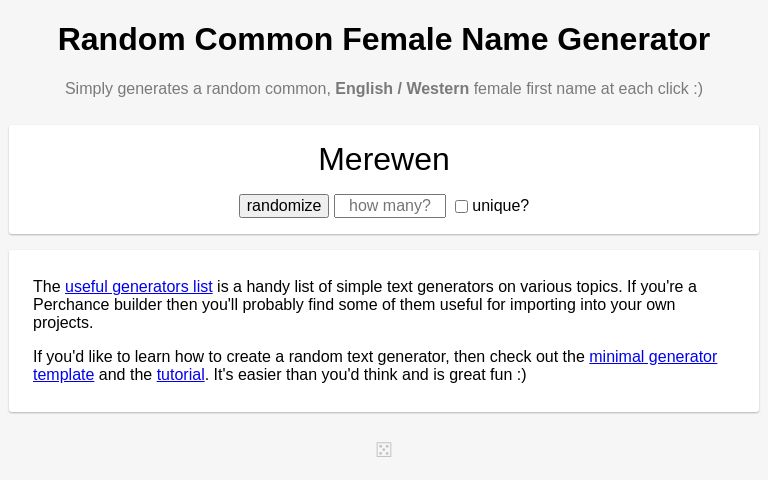The image size is (768, 480).
Task: Click the word "The" before useful generators link
Action: (x=47, y=287)
